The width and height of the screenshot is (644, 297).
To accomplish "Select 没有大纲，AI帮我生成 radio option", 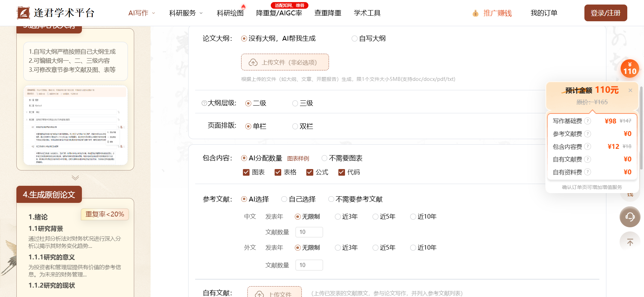I will 278,38.
